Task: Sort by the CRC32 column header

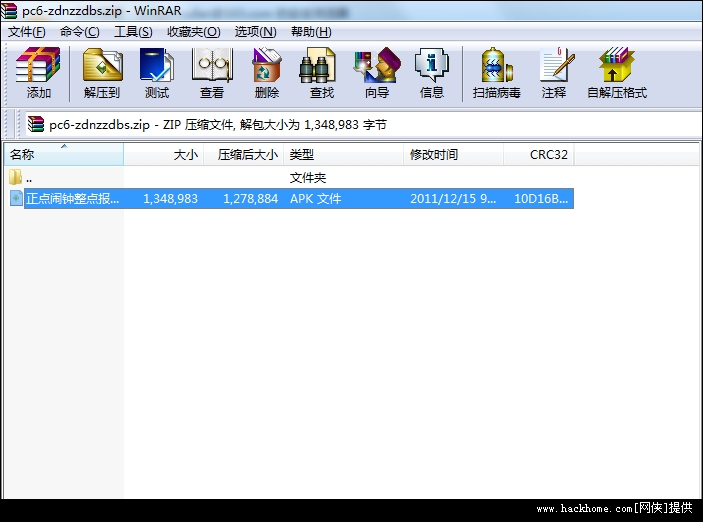Action: [539, 155]
